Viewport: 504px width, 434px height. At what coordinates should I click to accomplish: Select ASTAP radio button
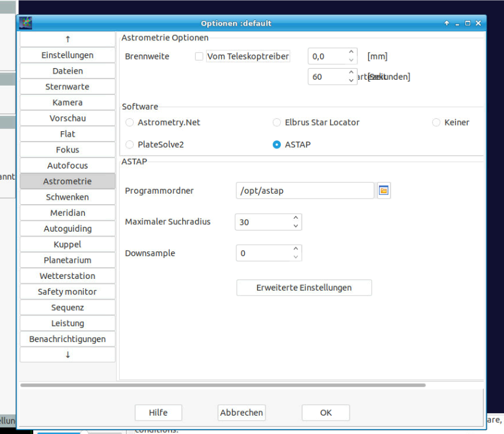277,145
